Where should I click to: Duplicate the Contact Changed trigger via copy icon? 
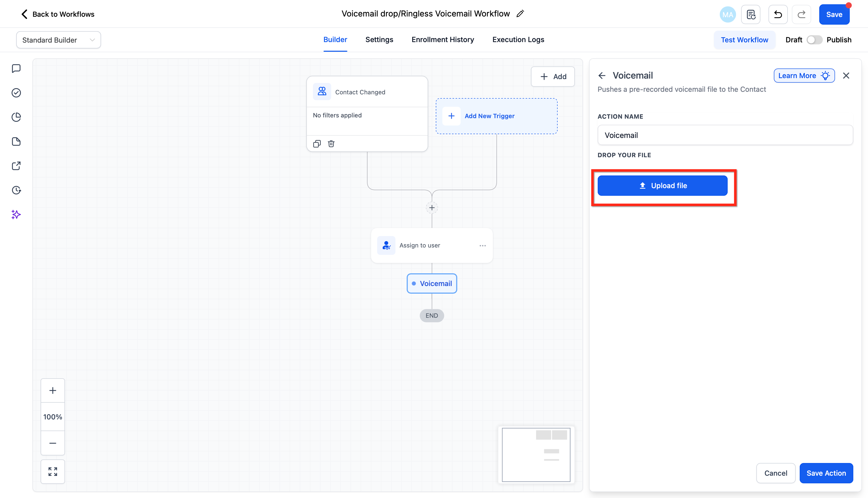tap(317, 144)
